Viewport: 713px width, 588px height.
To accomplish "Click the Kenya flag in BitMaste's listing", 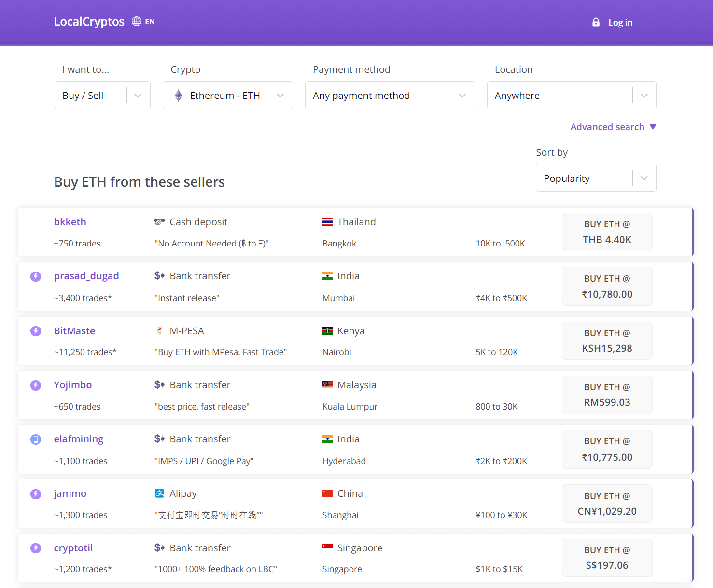I will pos(328,330).
